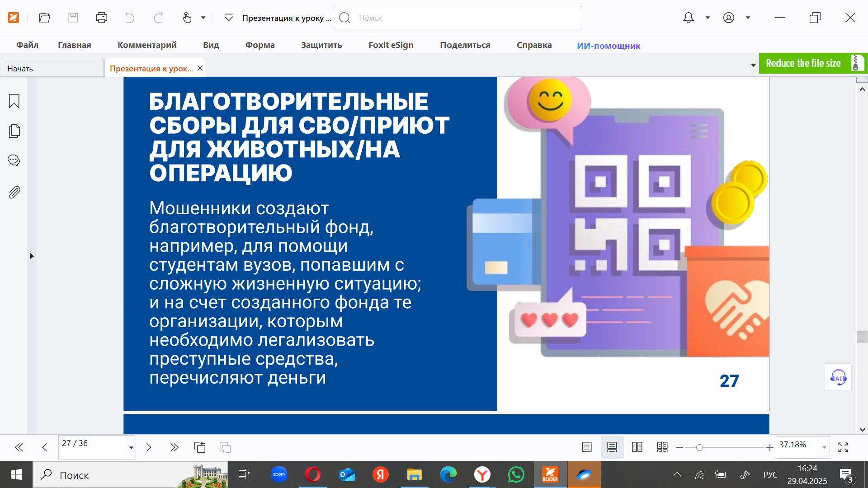Open the Windows Start menu
Image resolution: width=868 pixels, height=488 pixels.
[x=16, y=474]
